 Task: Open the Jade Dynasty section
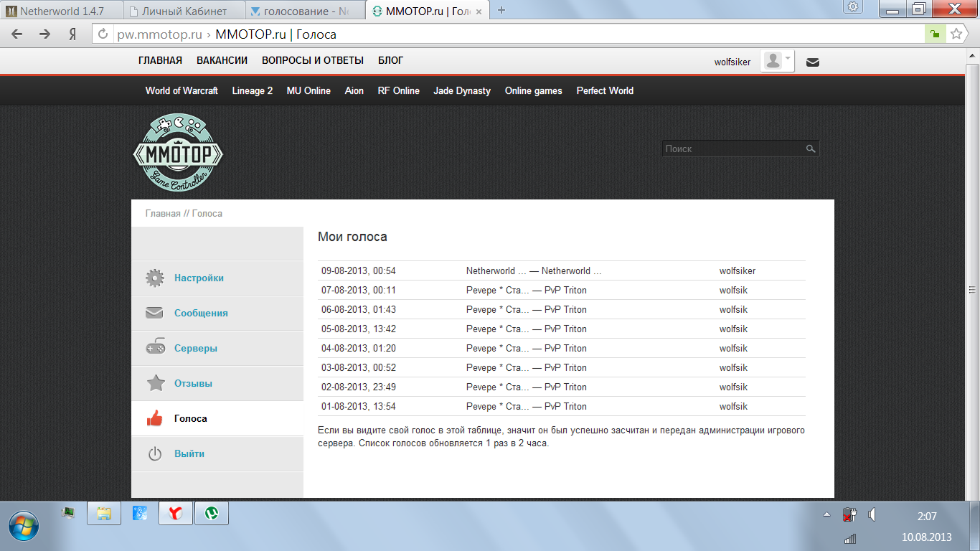coord(462,91)
